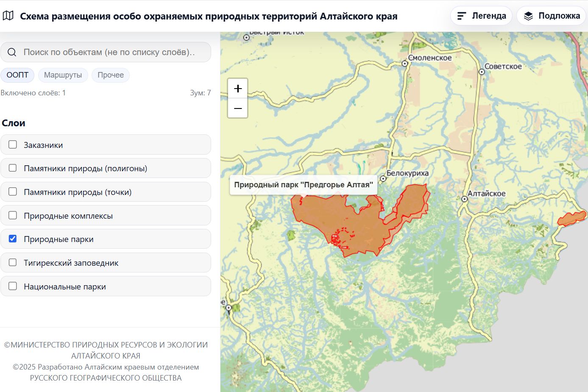588x392 pixels.
Task: Zoom out with the minus button
Action: (x=237, y=108)
